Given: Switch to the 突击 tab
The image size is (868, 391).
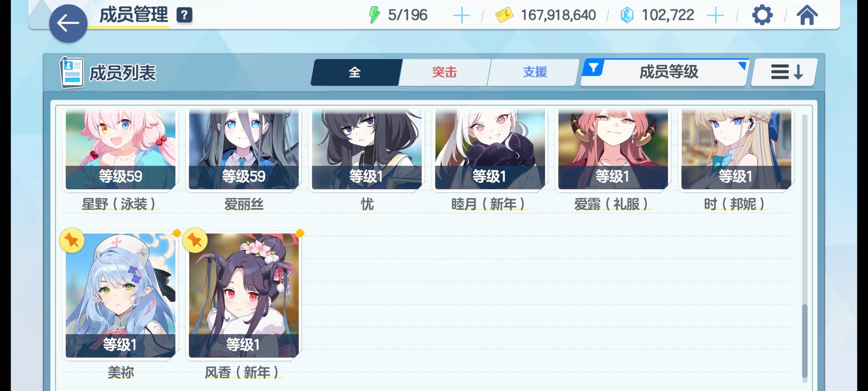Looking at the screenshot, I should (445, 72).
